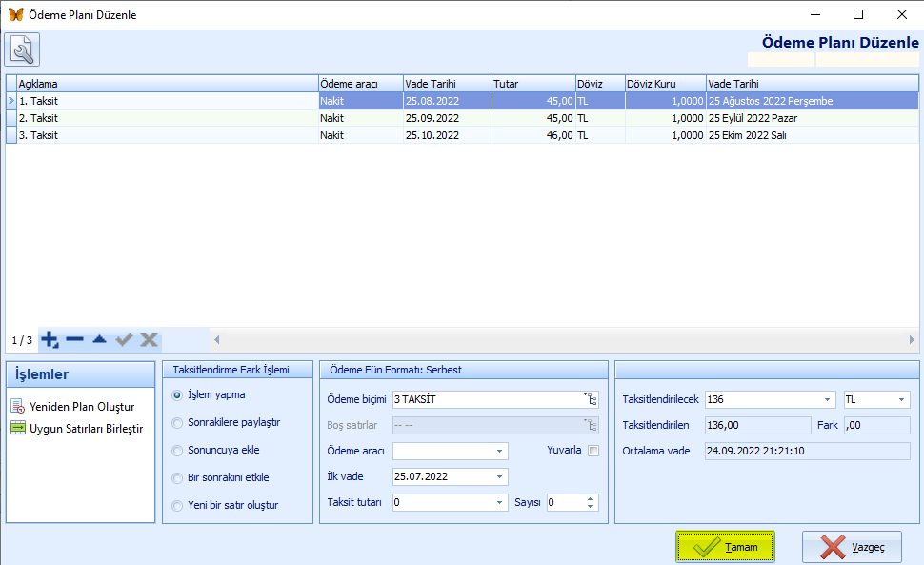Screen dimensions: 924x565
Task: Open the TL currency dropdown
Action: point(901,399)
